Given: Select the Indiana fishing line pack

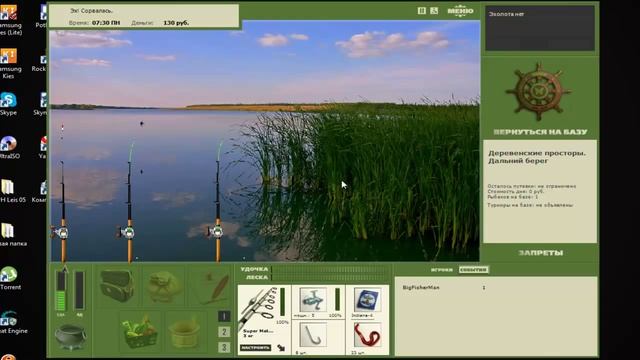Looking at the screenshot, I should point(367,300).
